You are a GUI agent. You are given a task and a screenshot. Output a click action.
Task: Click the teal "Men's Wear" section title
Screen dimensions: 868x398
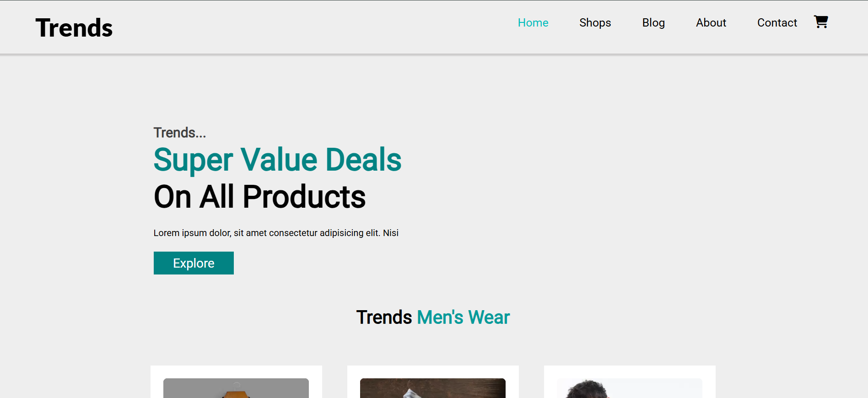coord(463,317)
